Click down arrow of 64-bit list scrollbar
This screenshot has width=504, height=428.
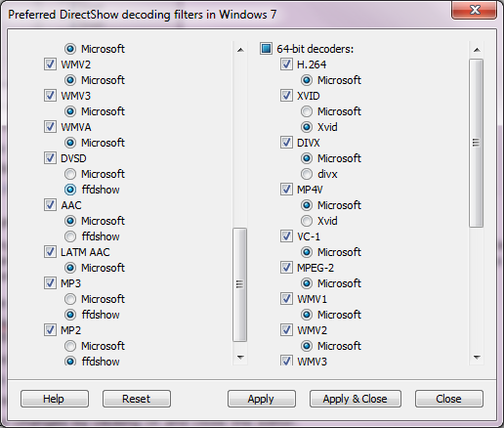(477, 358)
